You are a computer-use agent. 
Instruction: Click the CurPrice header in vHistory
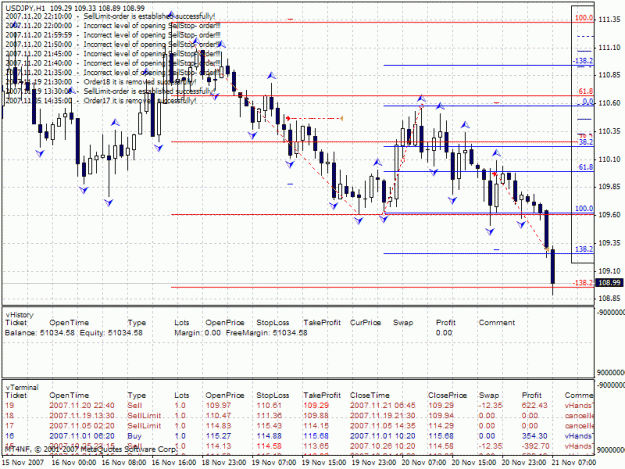(366, 323)
